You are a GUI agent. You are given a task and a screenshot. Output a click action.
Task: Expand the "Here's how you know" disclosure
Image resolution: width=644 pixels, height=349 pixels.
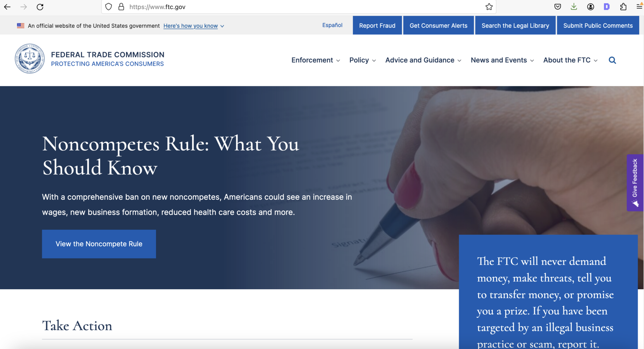[193, 26]
